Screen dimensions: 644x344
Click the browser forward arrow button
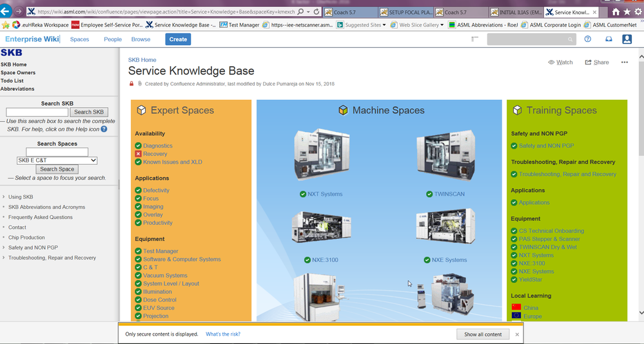point(19,12)
